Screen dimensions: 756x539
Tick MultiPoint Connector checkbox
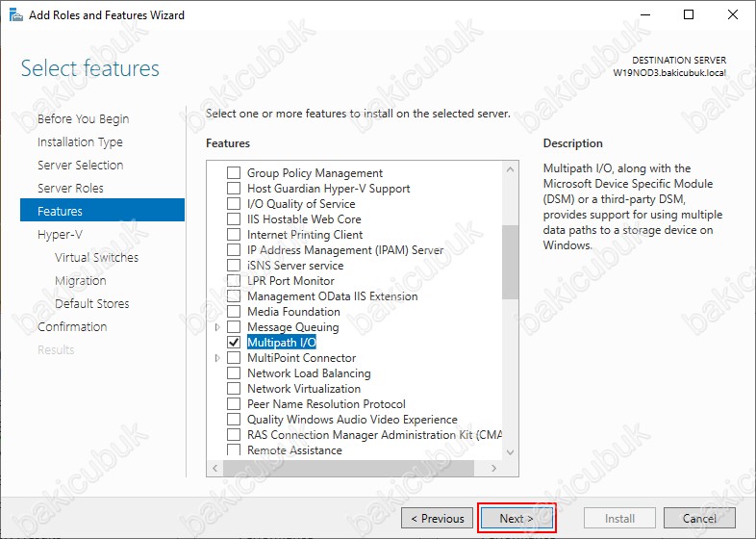(234, 357)
